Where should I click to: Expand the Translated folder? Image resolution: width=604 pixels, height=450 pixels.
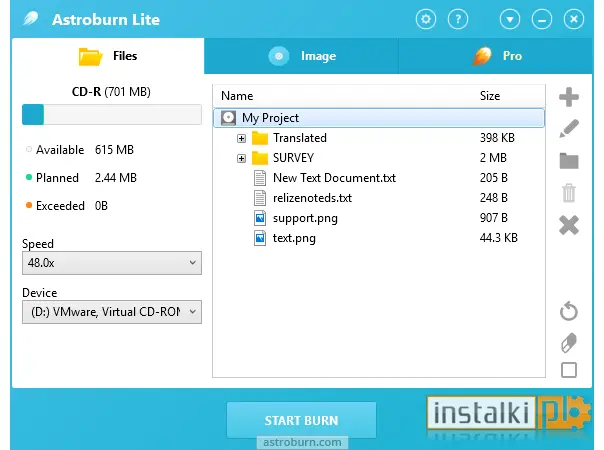(242, 138)
